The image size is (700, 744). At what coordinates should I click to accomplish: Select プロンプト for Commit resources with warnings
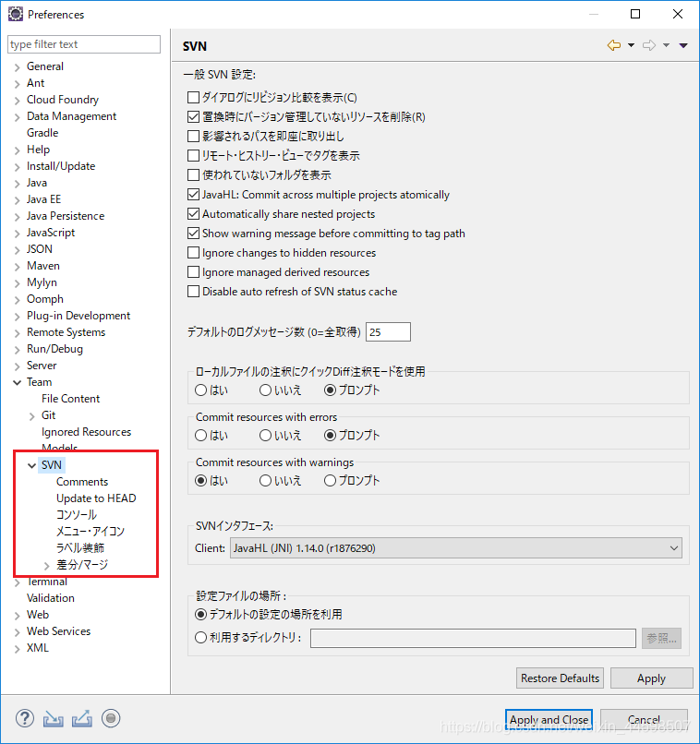(x=330, y=481)
